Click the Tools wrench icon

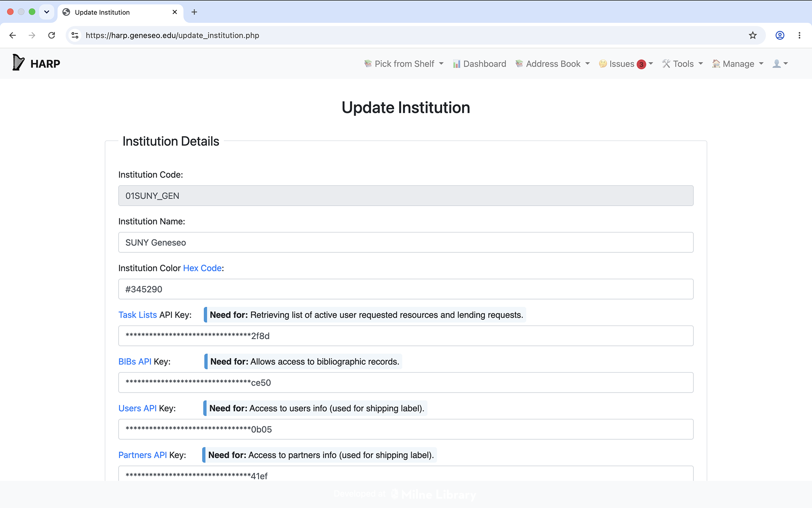[666, 64]
